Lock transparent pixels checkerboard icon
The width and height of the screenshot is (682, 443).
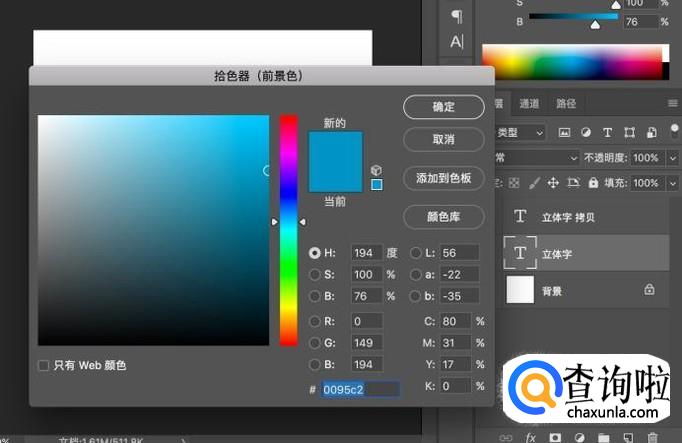coord(514,183)
